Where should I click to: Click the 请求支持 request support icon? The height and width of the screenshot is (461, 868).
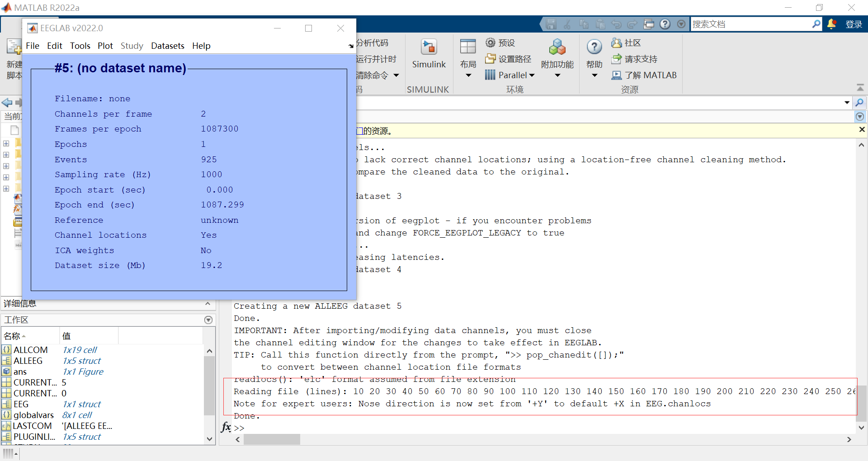tap(617, 59)
